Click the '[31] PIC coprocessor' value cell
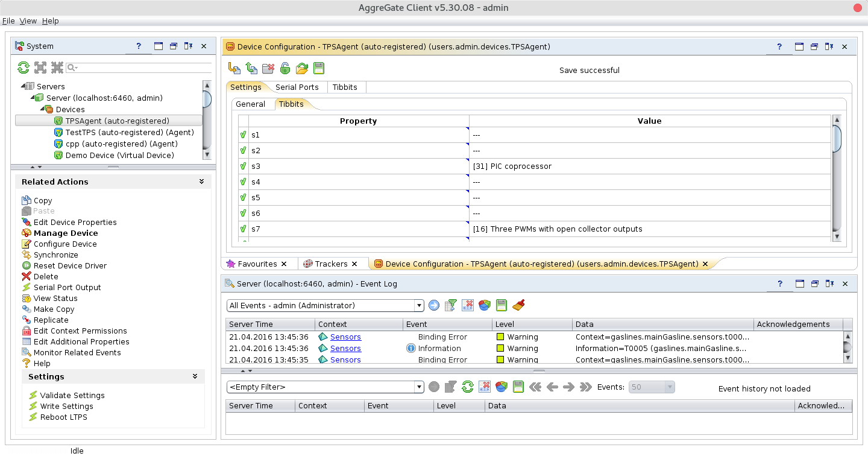Viewport: 868px width, 456px height. [x=650, y=166]
